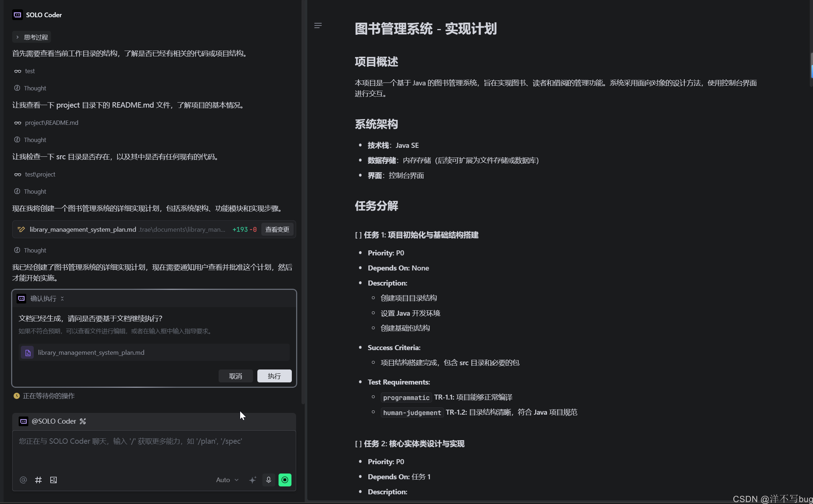The height and width of the screenshot is (504, 813).
Task: Open the test directory read entry
Action: pos(30,71)
